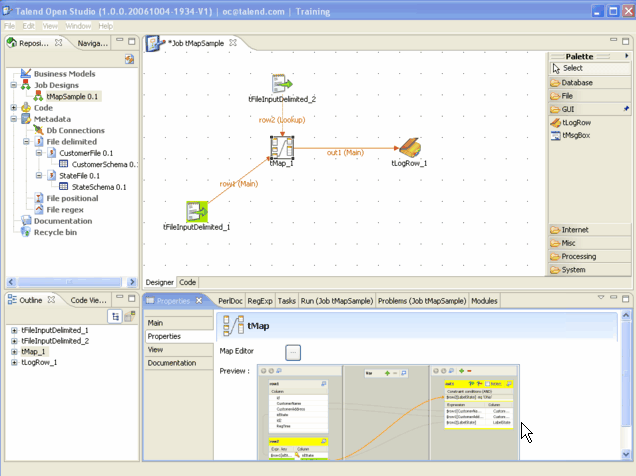The height and width of the screenshot is (476, 636).
Task: Collapse the Job Designs tree node
Action: (x=13, y=86)
